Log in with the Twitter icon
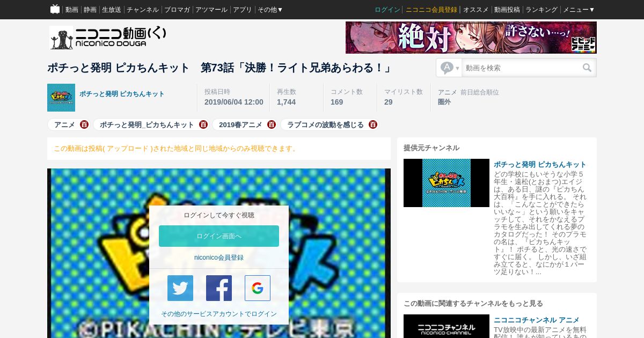Image resolution: width=644 pixels, height=338 pixels. 180,288
